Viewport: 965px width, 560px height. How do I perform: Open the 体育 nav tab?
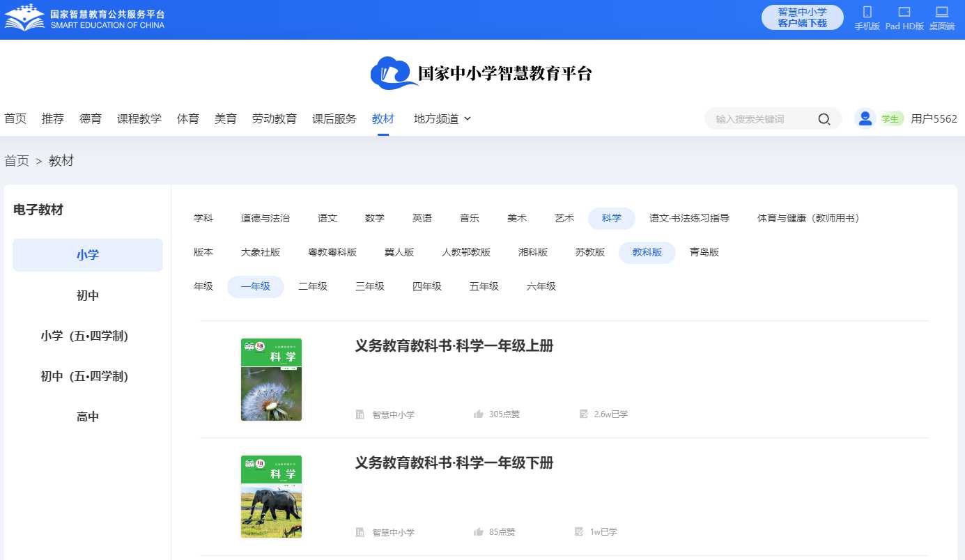coord(188,119)
